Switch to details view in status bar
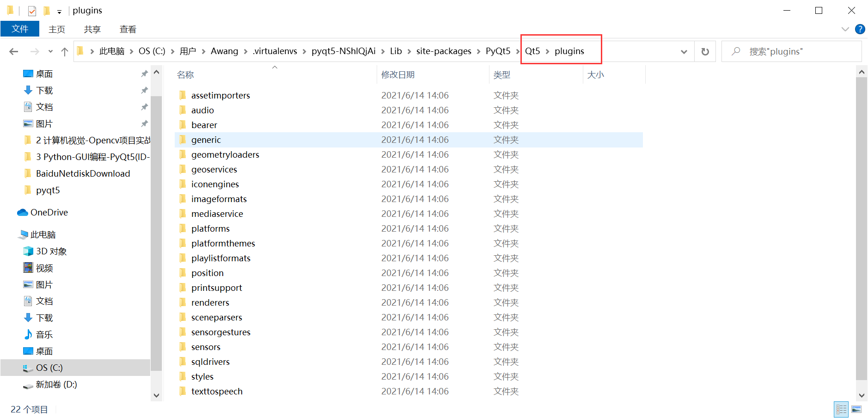 point(841,409)
